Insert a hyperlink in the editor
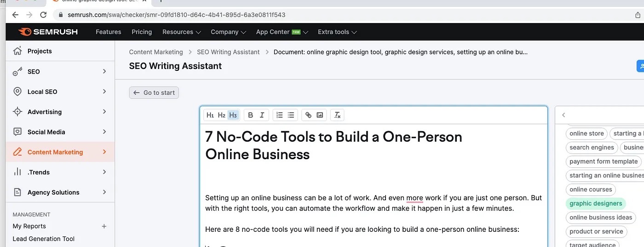This screenshot has width=644, height=247. (x=308, y=115)
